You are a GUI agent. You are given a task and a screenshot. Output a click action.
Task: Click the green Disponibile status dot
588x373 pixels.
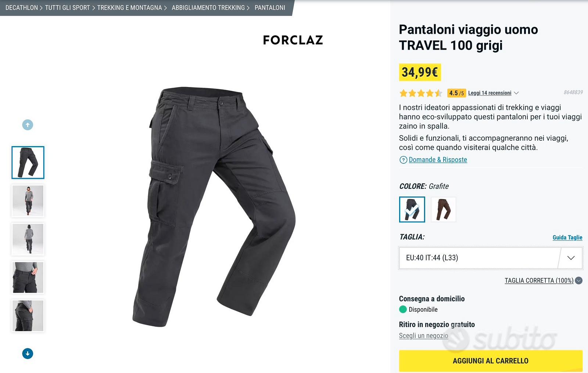tap(403, 309)
